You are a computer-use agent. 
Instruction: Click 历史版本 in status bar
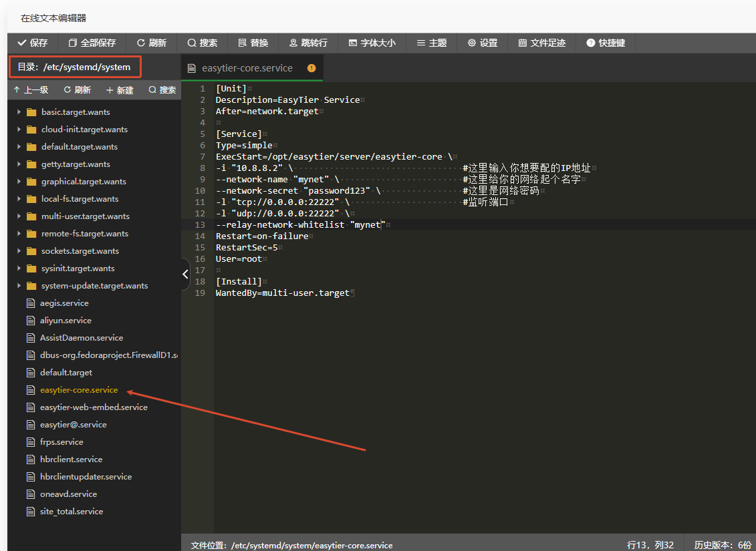pyautogui.click(x=723, y=545)
